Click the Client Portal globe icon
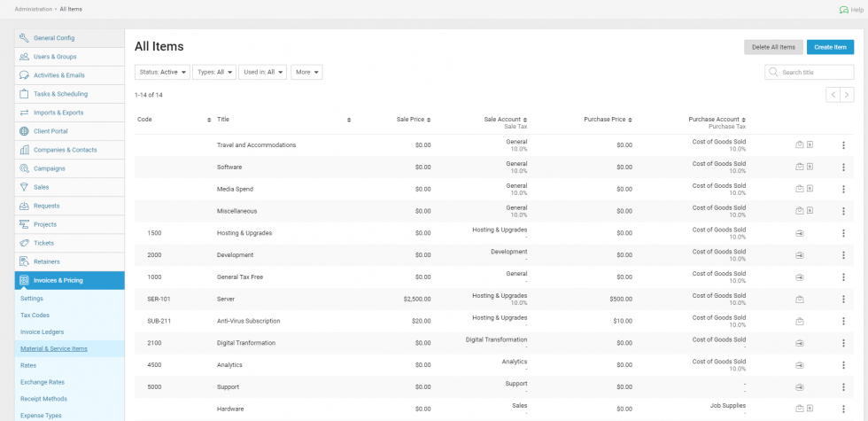Screen dimensions: 868x421 coord(24,131)
